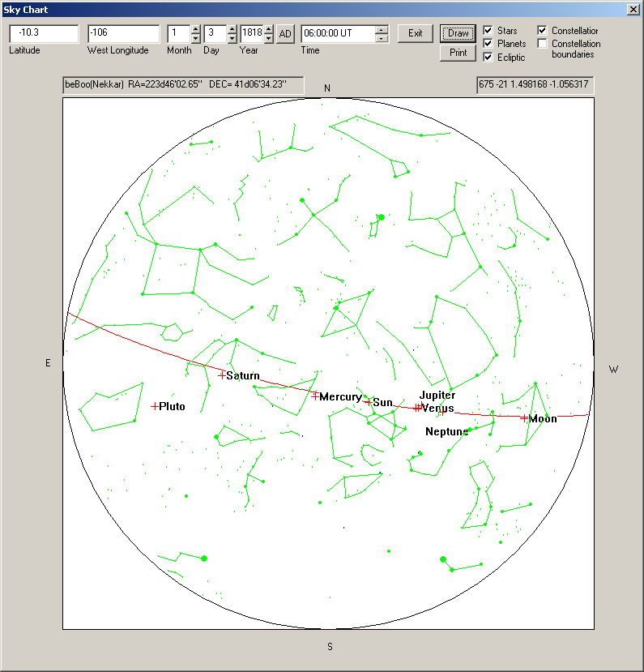Toggle the AD era button
Image resolution: width=644 pixels, height=672 pixels.
click(x=285, y=33)
